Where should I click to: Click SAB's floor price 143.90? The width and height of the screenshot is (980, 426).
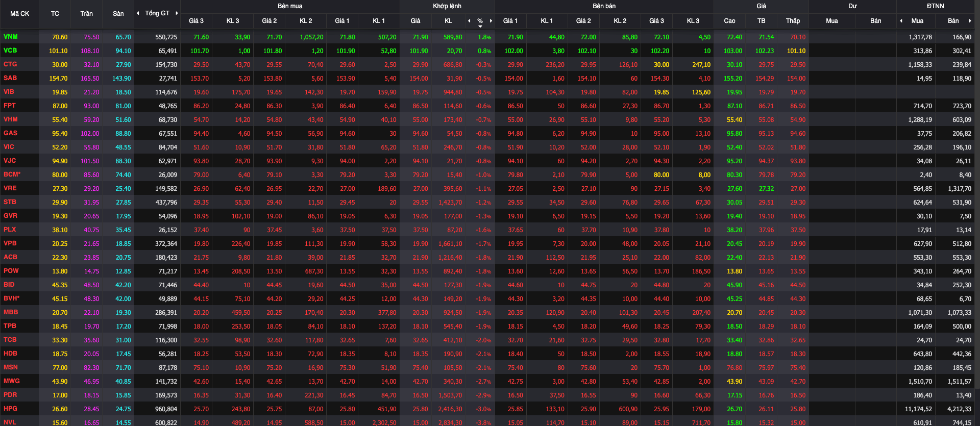(x=121, y=79)
